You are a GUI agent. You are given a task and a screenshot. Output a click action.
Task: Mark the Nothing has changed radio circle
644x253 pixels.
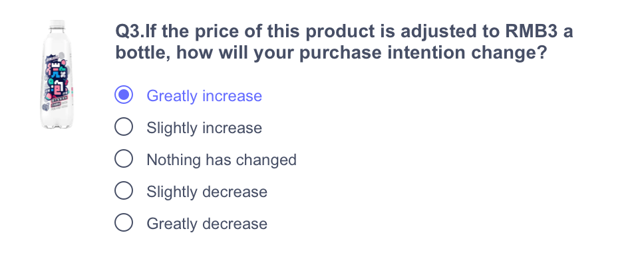tap(124, 159)
